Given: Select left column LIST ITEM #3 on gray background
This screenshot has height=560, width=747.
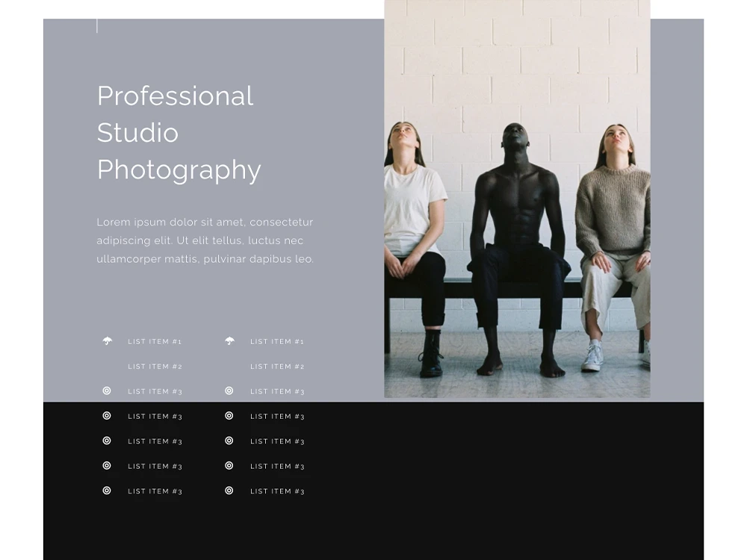Looking at the screenshot, I should coord(155,391).
